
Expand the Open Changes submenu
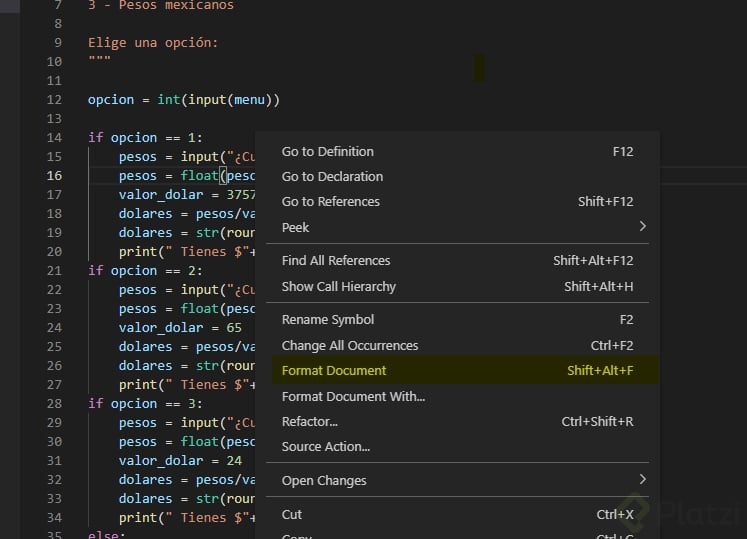[457, 480]
